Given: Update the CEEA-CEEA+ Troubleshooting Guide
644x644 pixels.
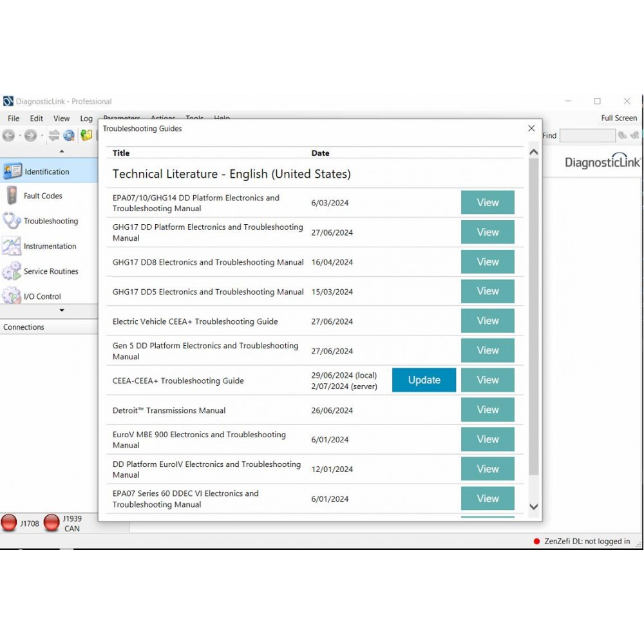Looking at the screenshot, I should coord(424,380).
